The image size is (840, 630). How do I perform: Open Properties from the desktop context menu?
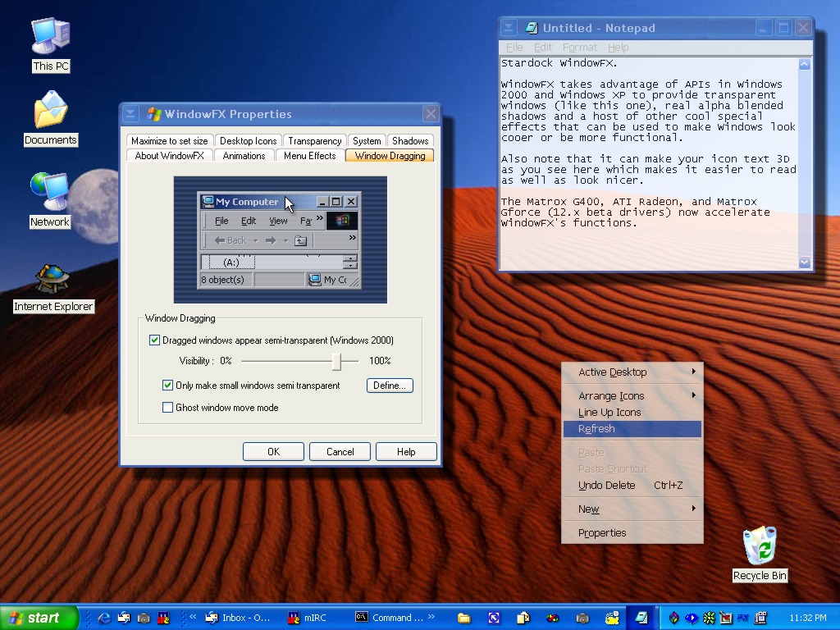632,533
